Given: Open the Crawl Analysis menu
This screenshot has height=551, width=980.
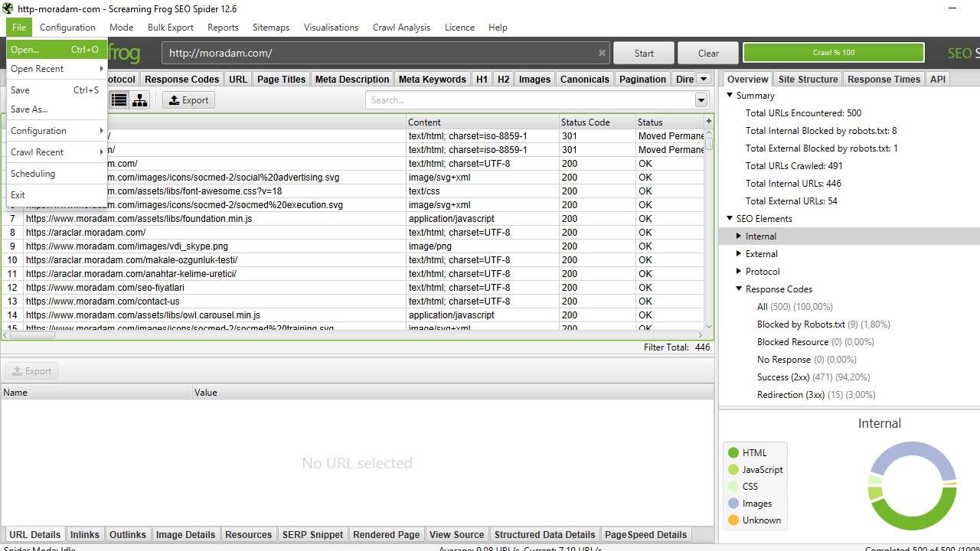Looking at the screenshot, I should (401, 28).
